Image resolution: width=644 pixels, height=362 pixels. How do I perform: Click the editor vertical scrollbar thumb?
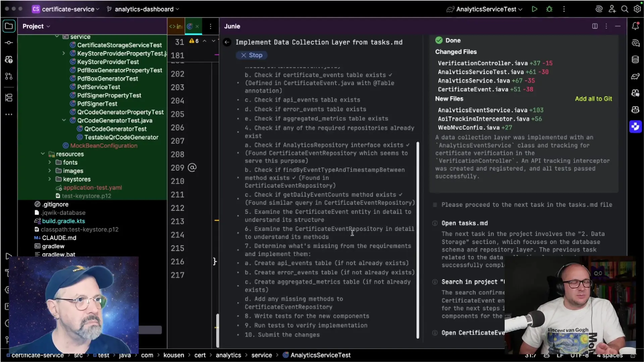[x=218, y=330]
